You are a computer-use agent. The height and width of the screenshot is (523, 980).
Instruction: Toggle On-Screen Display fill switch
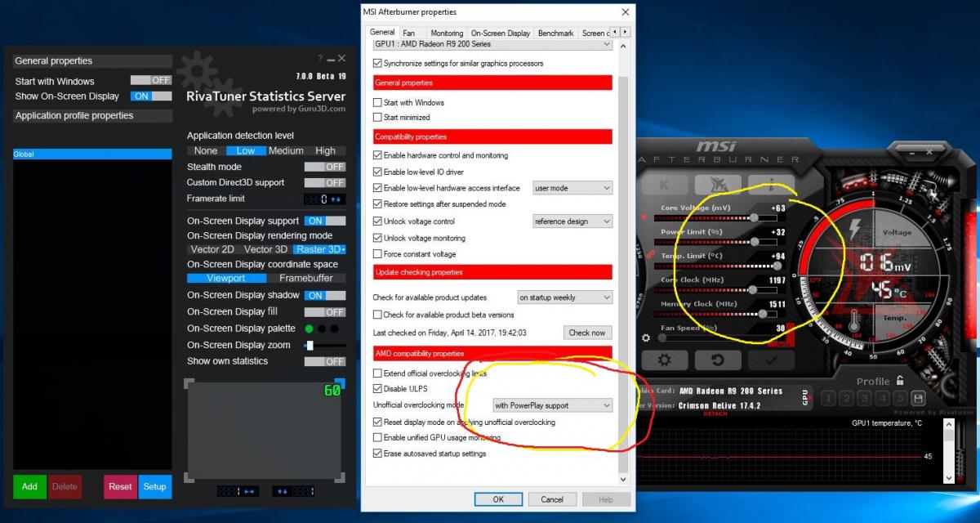coord(325,311)
